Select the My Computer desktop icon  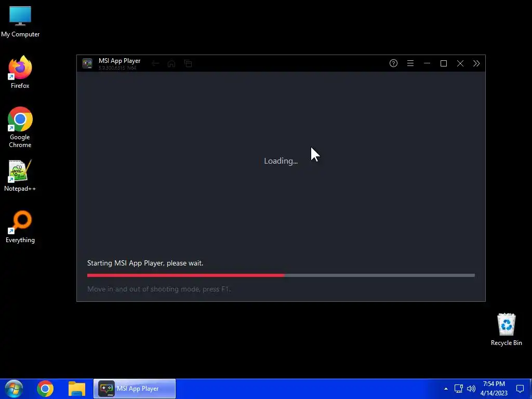[20, 22]
